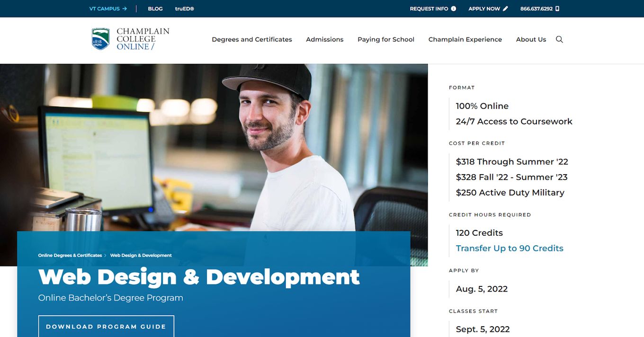Open the truED link
The image size is (644, 337).
pyautogui.click(x=185, y=9)
